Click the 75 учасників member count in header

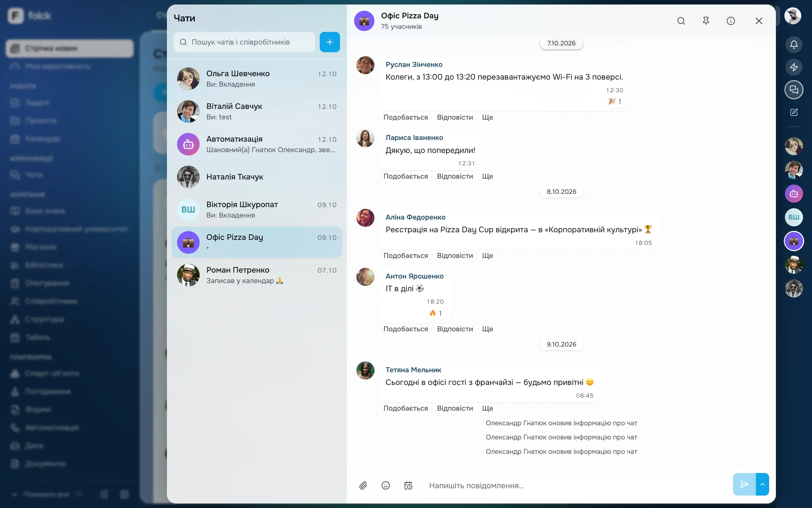point(401,27)
